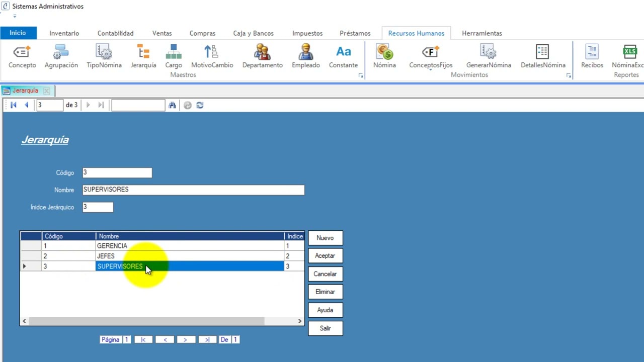
Task: Switch to the Caja y Bancos tab
Action: click(x=253, y=33)
